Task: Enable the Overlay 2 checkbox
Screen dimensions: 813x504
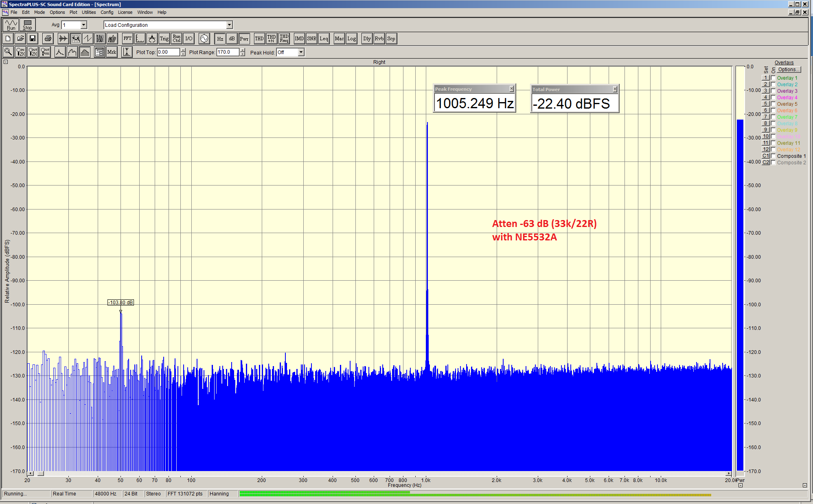Action: click(773, 84)
